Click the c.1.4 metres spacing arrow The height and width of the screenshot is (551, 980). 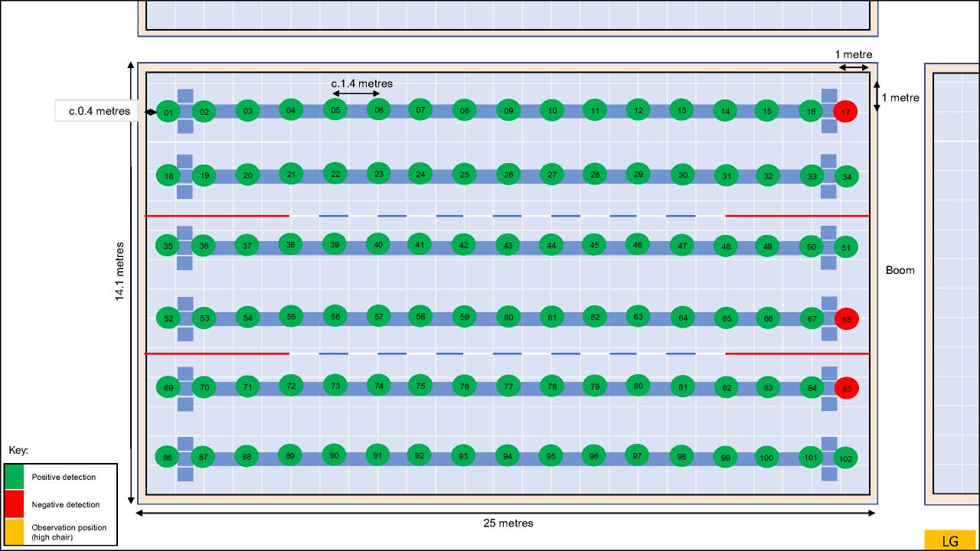pyautogui.click(x=357, y=94)
